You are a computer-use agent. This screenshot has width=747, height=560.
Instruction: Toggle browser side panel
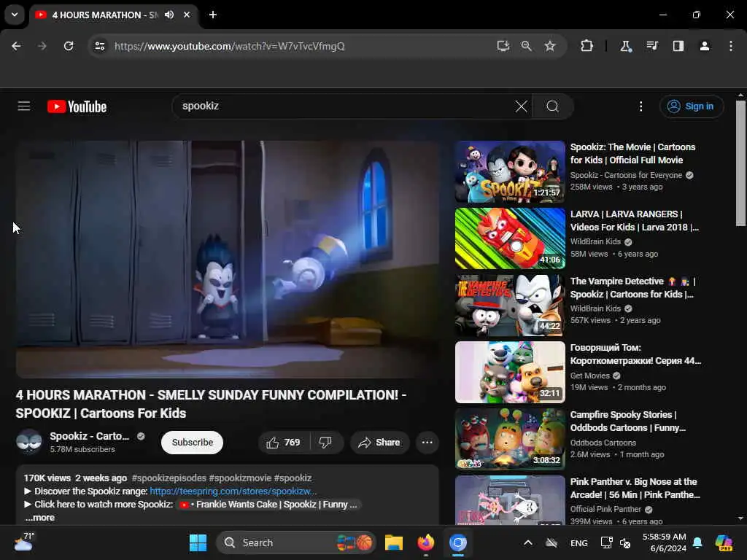pyautogui.click(x=678, y=46)
